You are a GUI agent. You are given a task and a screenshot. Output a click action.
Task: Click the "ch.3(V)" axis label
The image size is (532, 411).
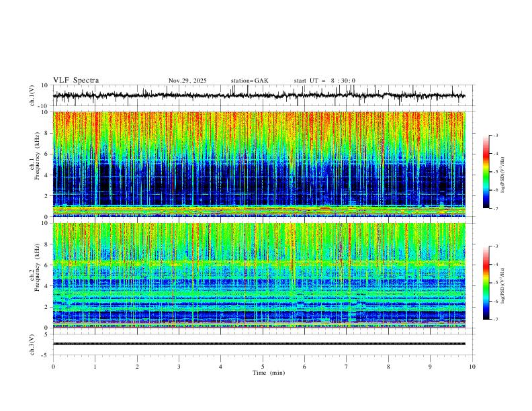(x=32, y=345)
